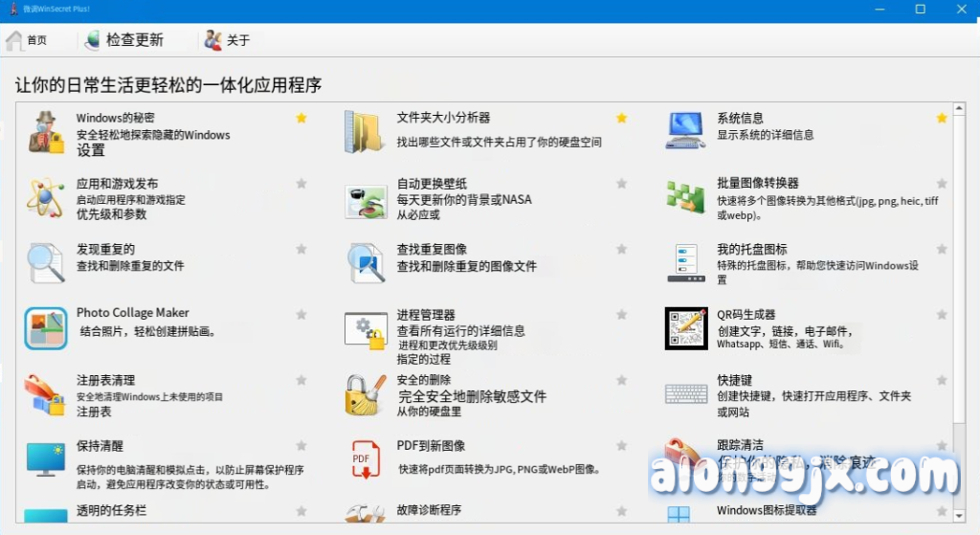
Task: Click the 我的托盘图标 title text
Action: coord(752,249)
